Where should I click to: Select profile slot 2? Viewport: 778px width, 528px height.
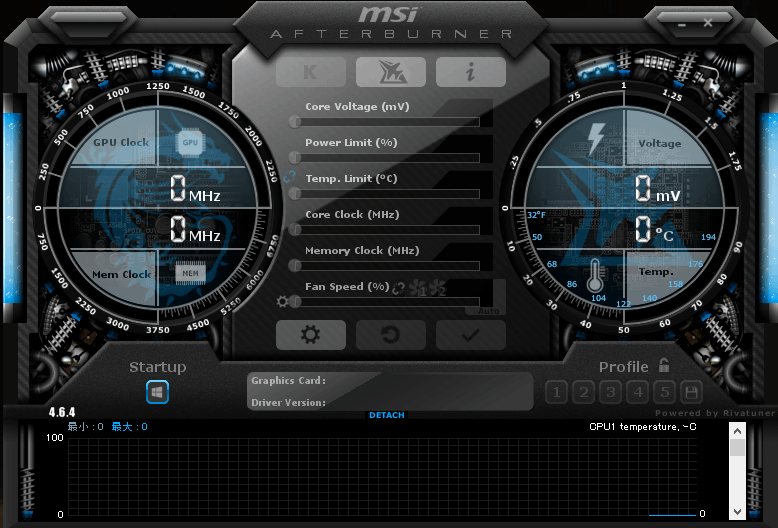point(584,393)
